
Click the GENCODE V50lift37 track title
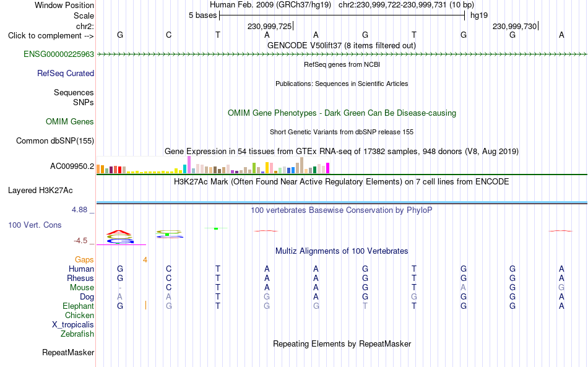[x=341, y=45]
